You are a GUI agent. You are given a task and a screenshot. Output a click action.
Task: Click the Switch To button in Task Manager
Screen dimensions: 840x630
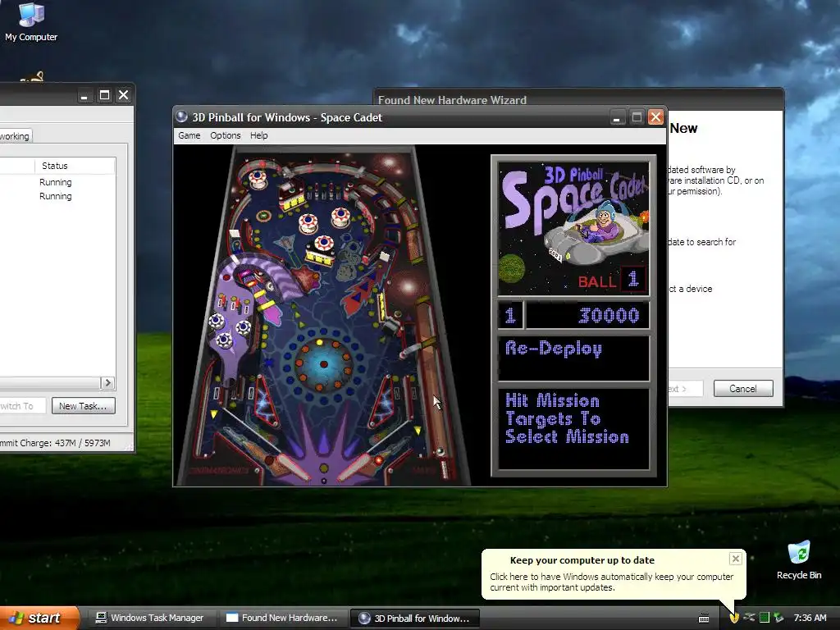click(x=22, y=406)
